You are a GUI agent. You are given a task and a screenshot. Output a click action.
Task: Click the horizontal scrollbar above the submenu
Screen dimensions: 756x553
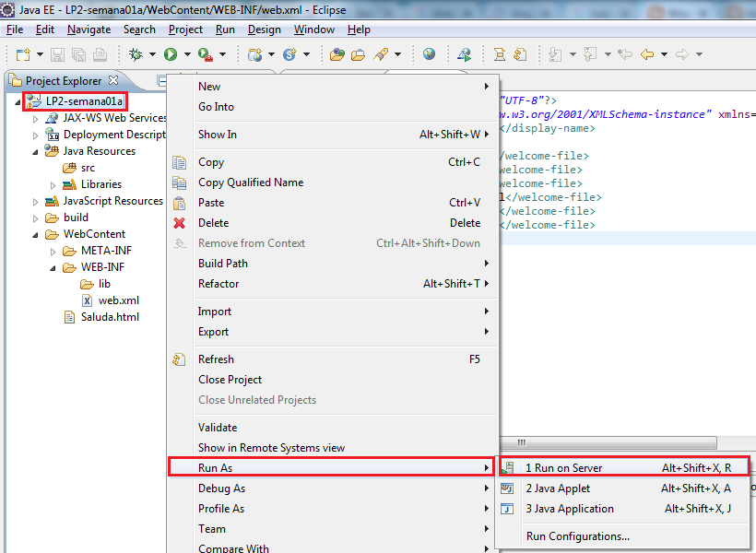(608, 442)
